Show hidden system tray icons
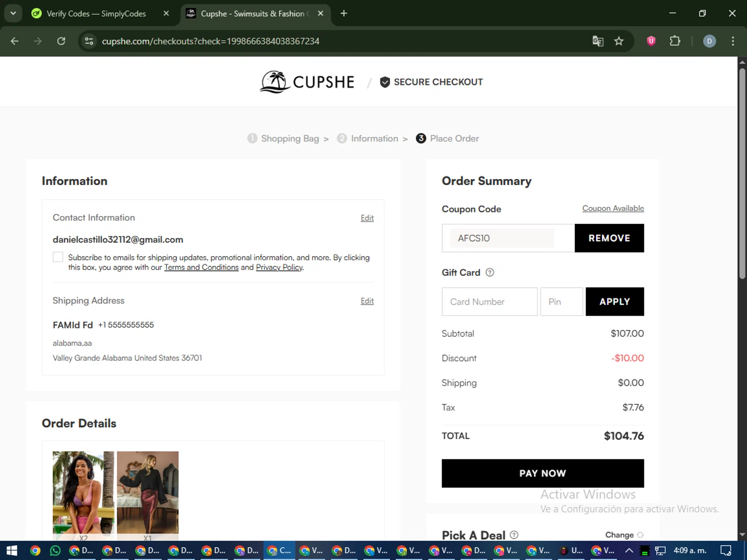The image size is (747, 560). [629, 550]
